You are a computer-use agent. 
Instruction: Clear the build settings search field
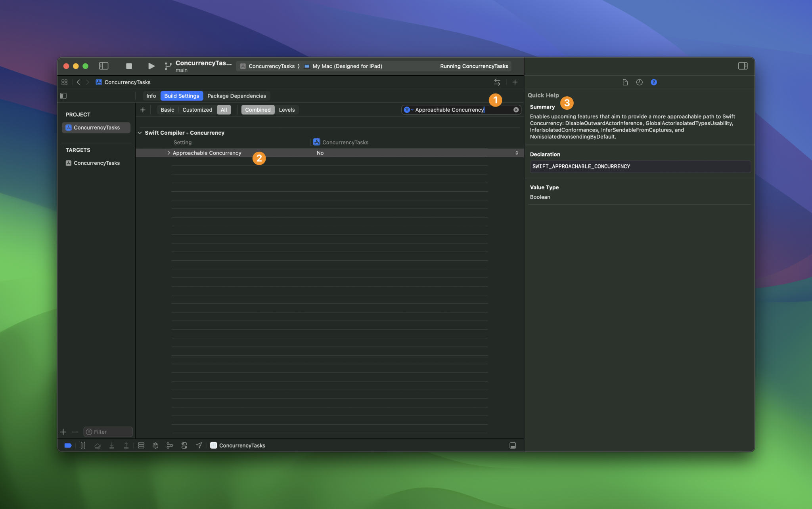516,110
